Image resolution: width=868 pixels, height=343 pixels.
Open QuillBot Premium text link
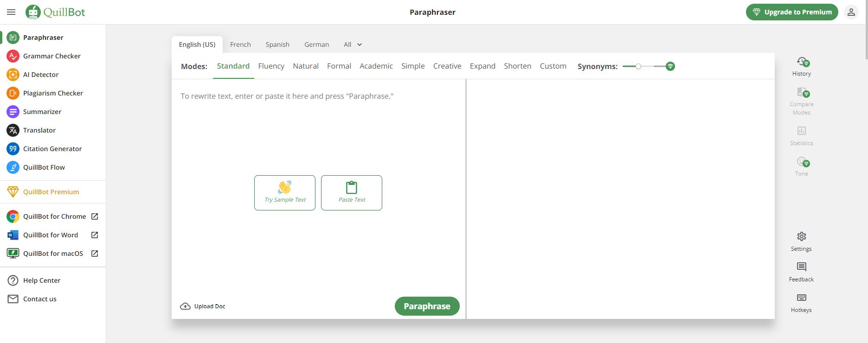(51, 192)
